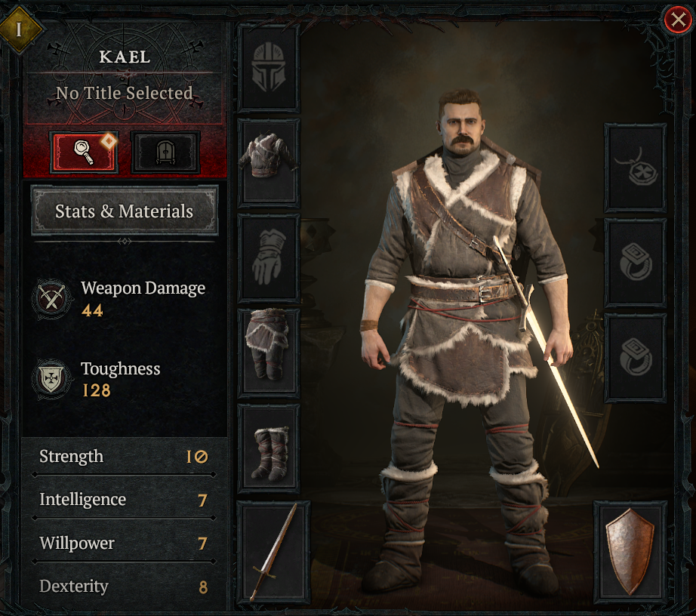Click the Toughness shield icon
The image size is (696, 616).
[52, 378]
